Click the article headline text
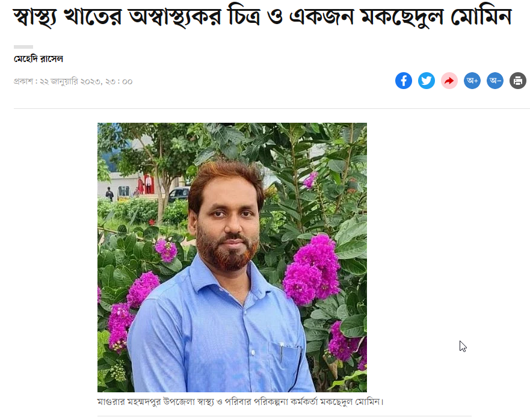530x420 pixels. (x=262, y=16)
